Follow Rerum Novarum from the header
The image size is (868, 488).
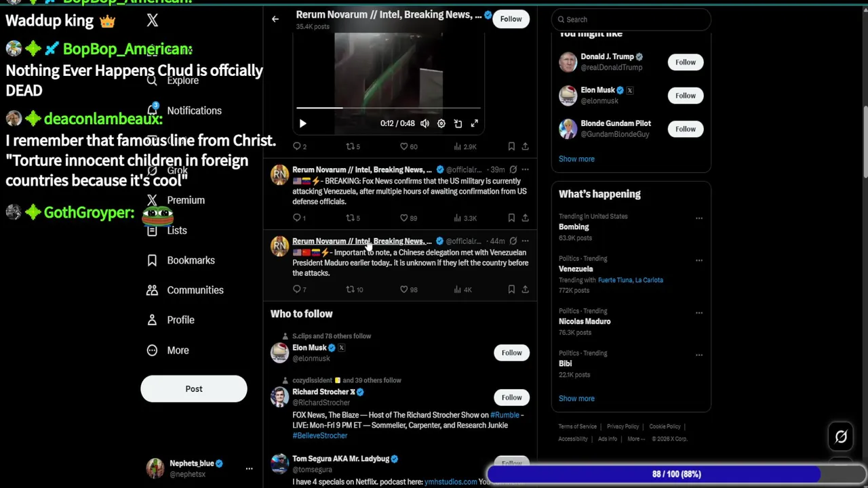[x=511, y=19]
